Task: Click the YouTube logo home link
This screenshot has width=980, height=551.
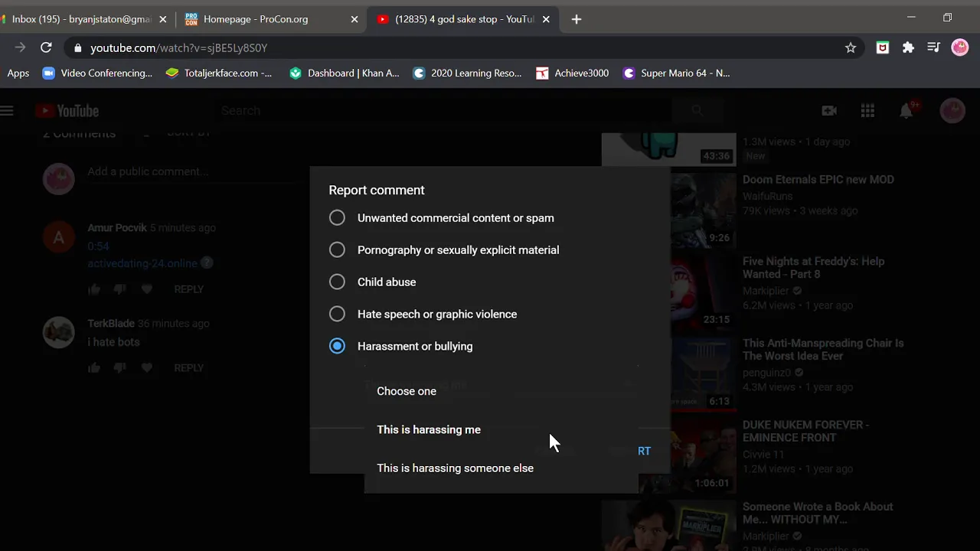Action: point(67,111)
